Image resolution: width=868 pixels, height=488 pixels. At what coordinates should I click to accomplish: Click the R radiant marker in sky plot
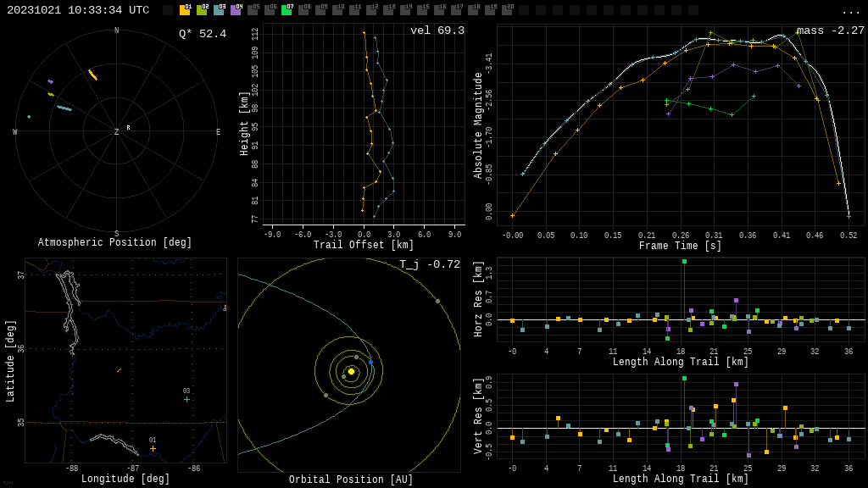[129, 128]
